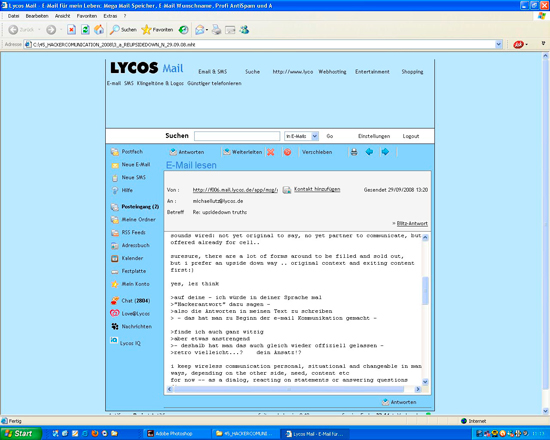Delete the email with red X icon
Image resolution: width=550 pixels, height=440 pixels.
click(x=270, y=152)
